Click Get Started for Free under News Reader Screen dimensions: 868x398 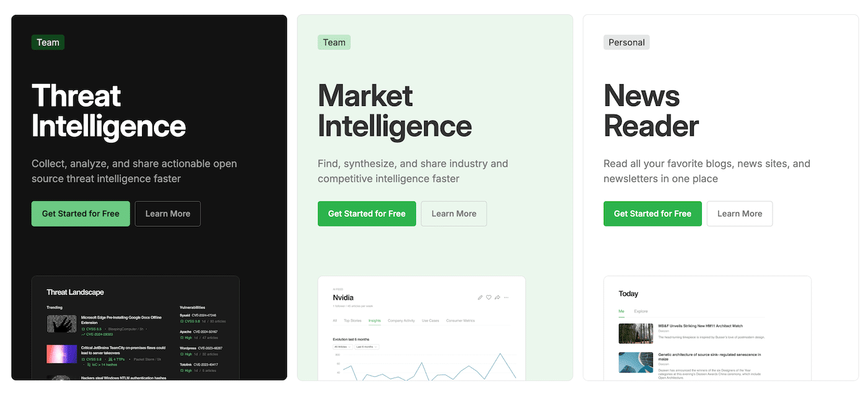(x=652, y=213)
